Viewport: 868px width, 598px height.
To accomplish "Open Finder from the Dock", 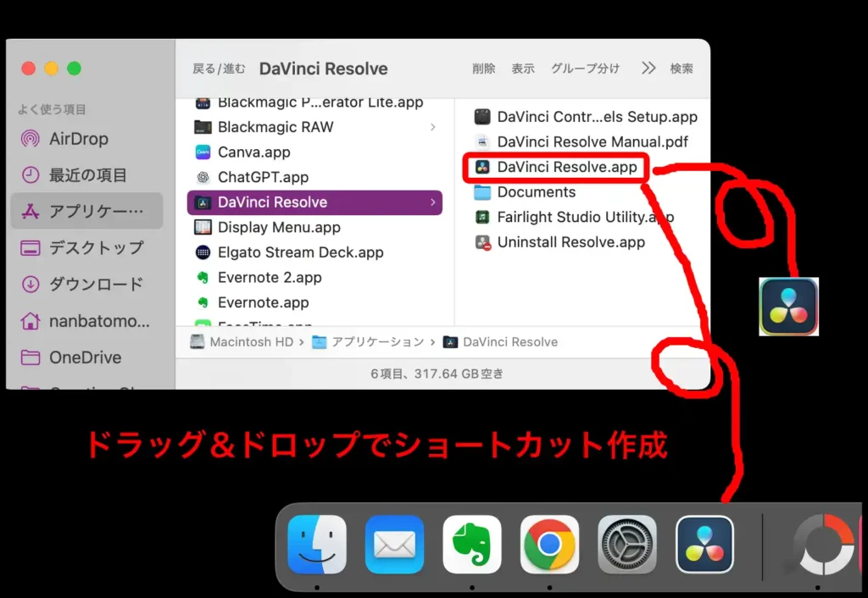I will click(317, 545).
